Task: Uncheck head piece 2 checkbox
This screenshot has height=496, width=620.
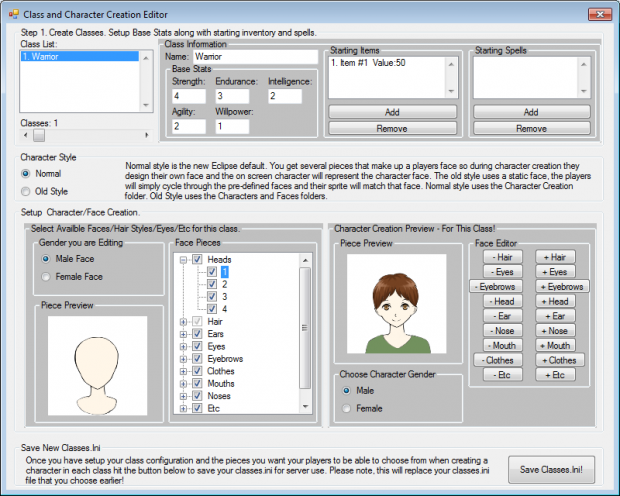Action: 211,284
